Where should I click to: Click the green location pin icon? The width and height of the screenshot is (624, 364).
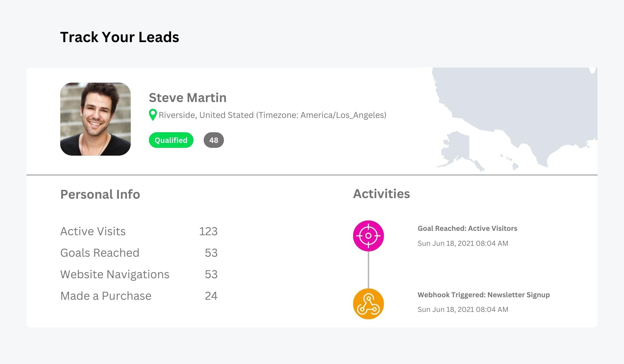pos(153,114)
